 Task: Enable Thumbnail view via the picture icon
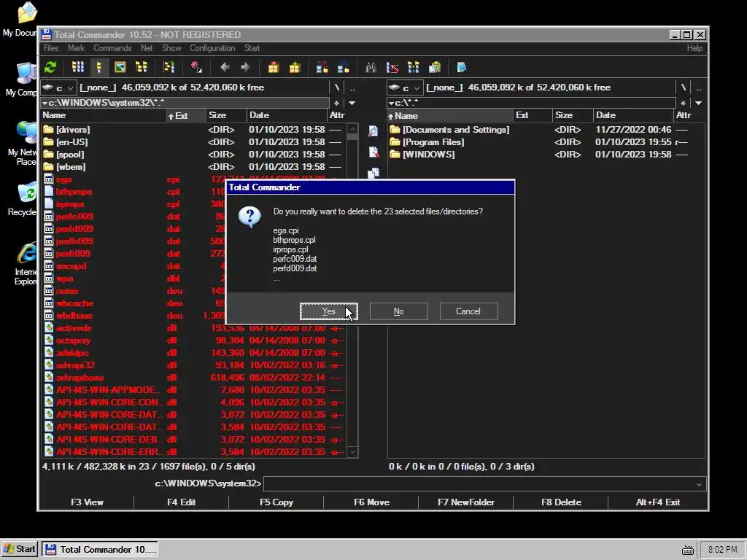(x=120, y=67)
